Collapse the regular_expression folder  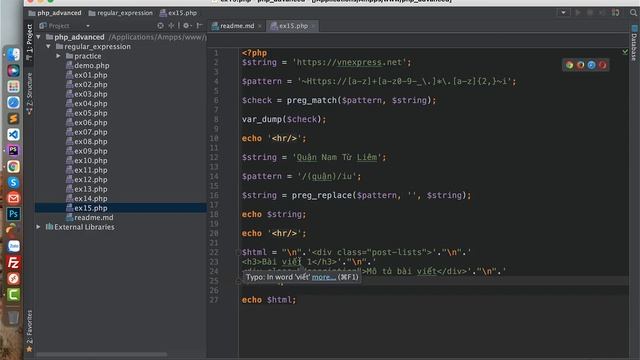(x=49, y=47)
